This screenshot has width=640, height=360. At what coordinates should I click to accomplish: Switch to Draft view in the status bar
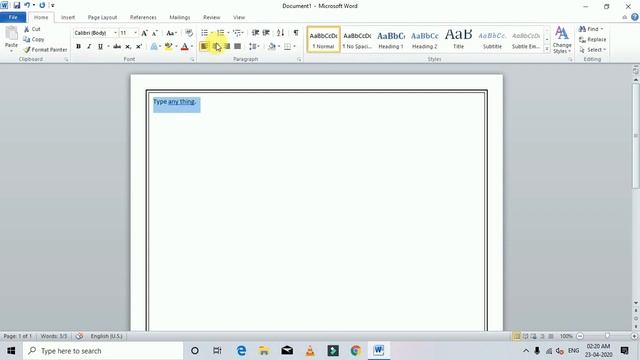click(551, 336)
